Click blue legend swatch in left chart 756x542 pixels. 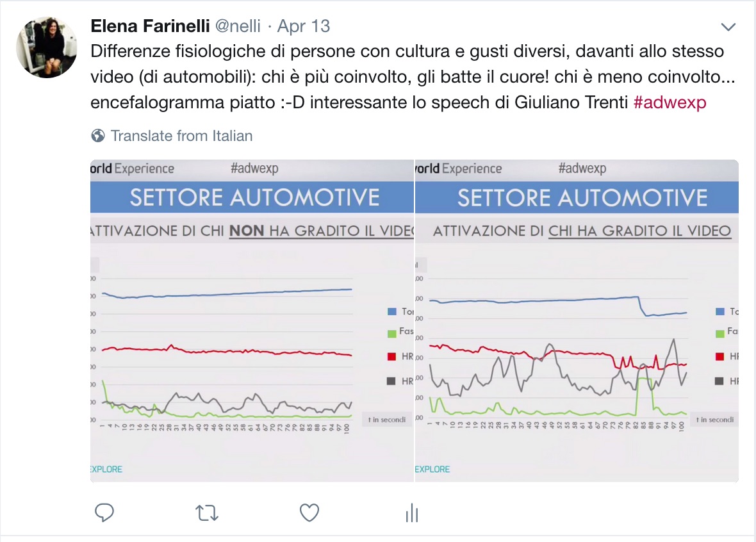point(392,312)
